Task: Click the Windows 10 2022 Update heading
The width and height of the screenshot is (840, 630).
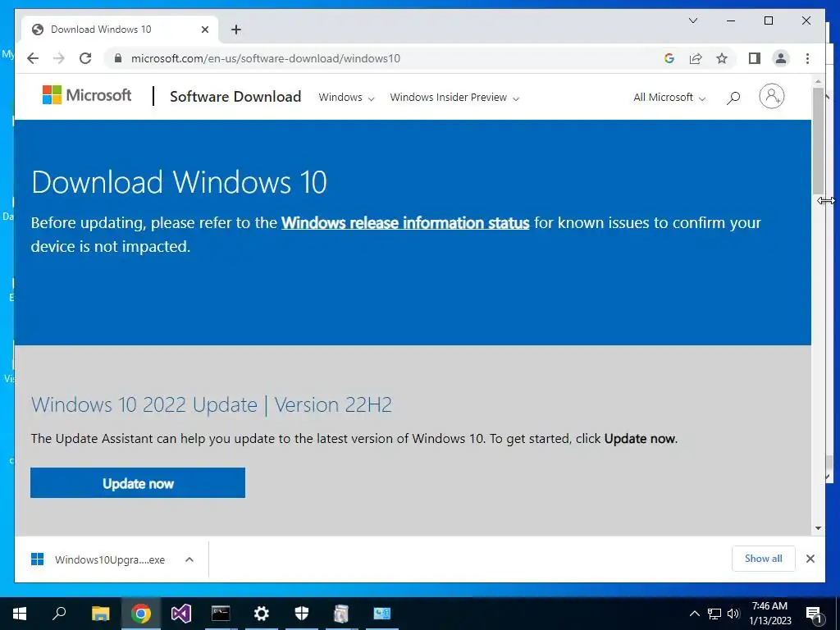Action: coord(211,404)
